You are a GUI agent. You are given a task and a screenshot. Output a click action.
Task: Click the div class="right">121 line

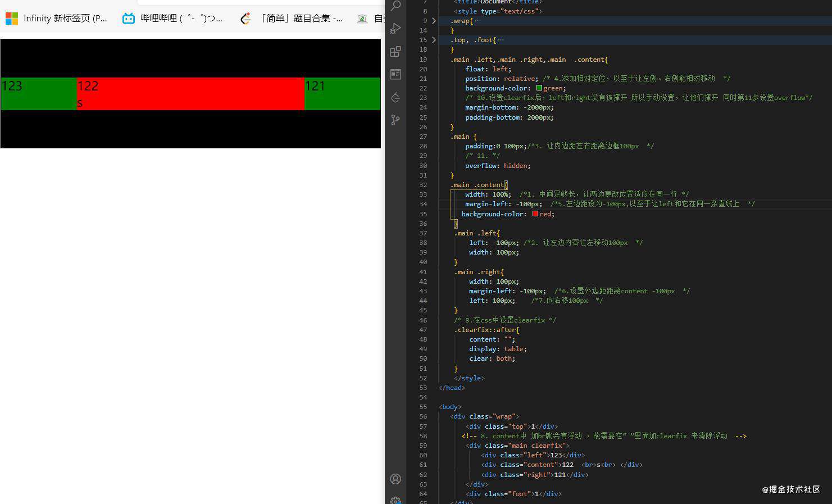[x=535, y=475]
